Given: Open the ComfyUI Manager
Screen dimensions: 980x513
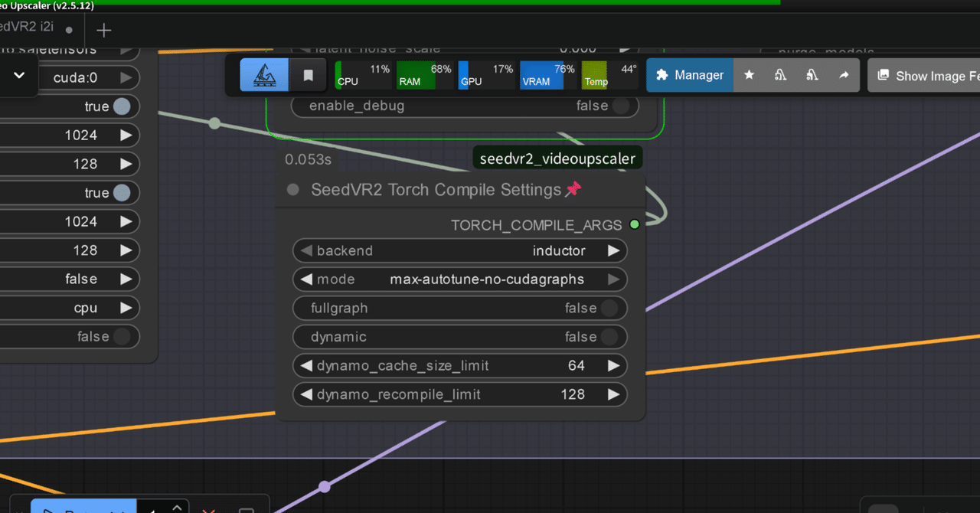Looking at the screenshot, I should (x=688, y=74).
